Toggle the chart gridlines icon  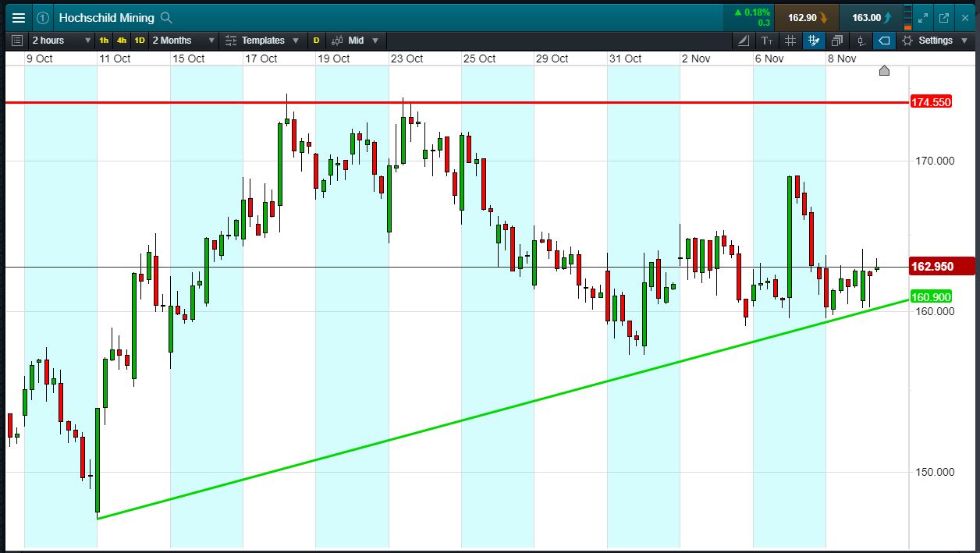[x=790, y=41]
